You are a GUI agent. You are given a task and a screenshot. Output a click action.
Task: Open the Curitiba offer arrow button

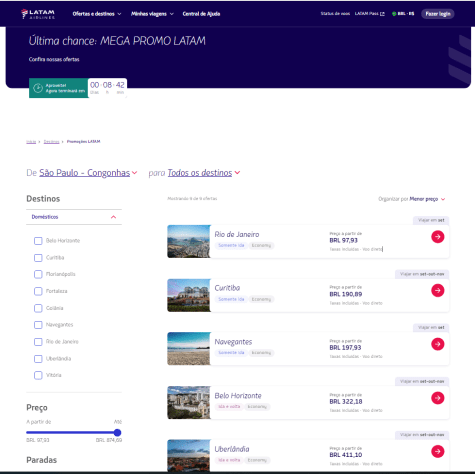coord(438,290)
